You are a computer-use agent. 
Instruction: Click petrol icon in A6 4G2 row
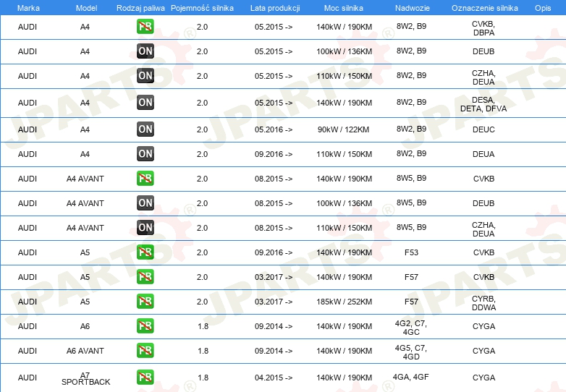click(x=145, y=325)
